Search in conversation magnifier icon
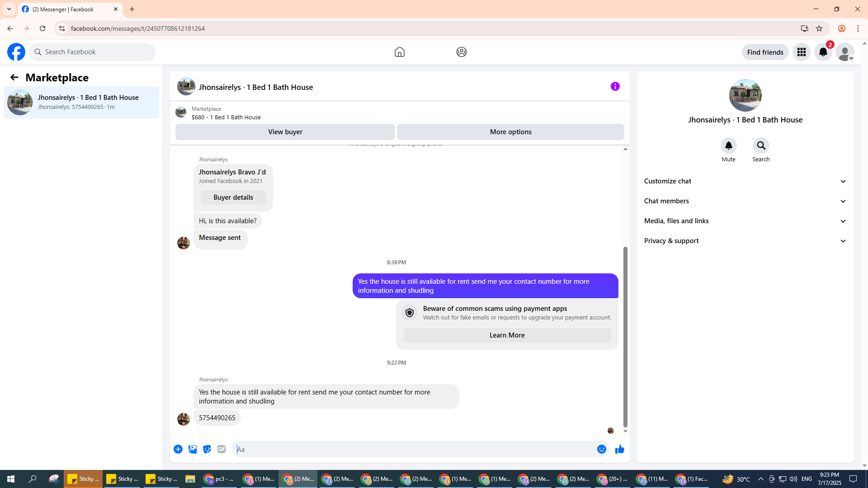This screenshot has width=868, height=488. (x=761, y=145)
